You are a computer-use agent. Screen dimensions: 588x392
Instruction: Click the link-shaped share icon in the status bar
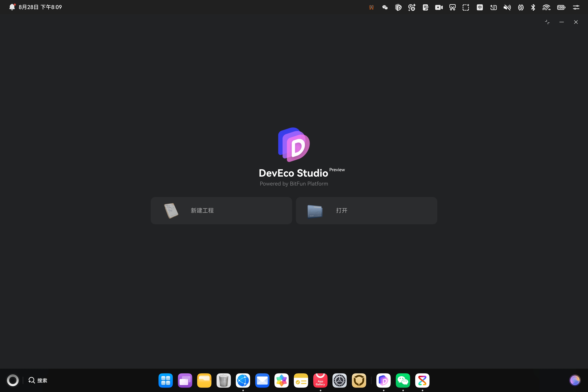[x=521, y=8]
